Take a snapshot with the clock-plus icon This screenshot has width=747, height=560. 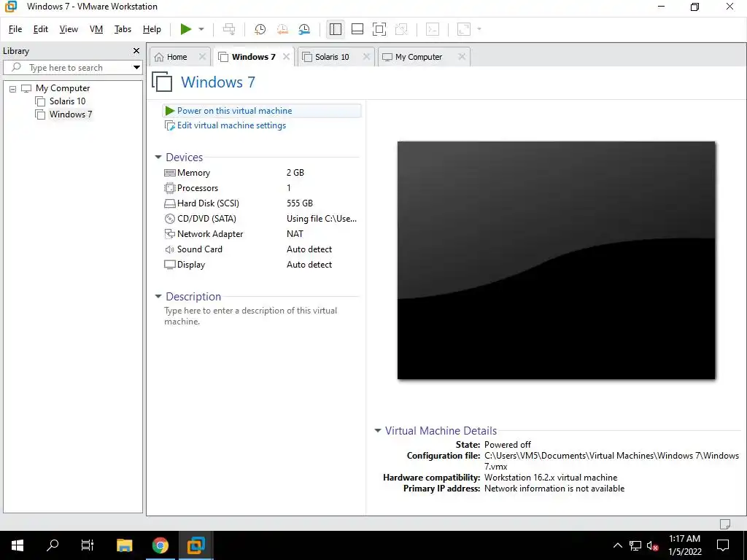(260, 29)
